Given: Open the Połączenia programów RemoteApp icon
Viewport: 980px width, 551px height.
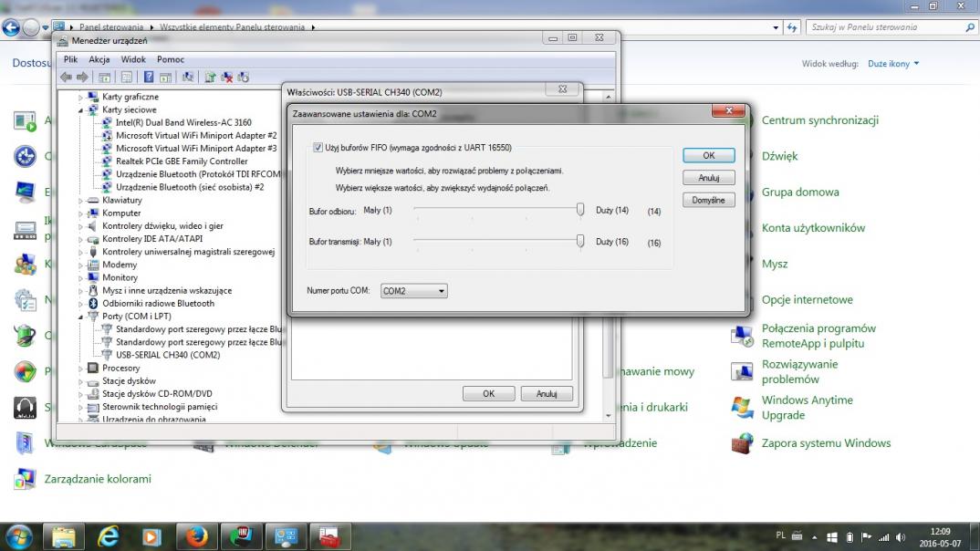Looking at the screenshot, I should pyautogui.click(x=742, y=336).
